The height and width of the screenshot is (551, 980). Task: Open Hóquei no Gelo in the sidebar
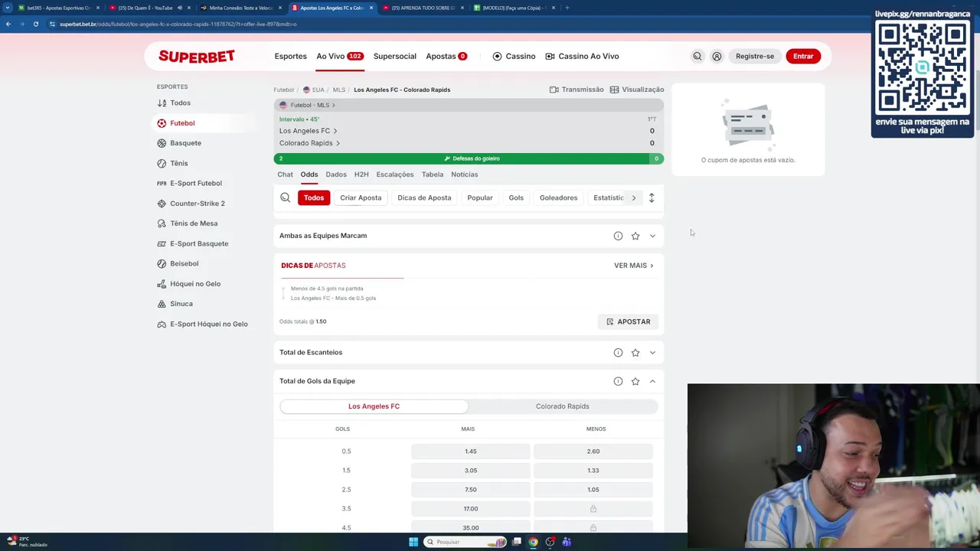click(188, 284)
